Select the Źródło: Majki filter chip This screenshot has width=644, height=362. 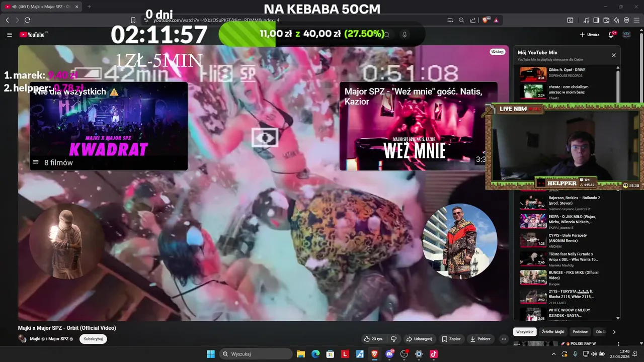[553, 332]
